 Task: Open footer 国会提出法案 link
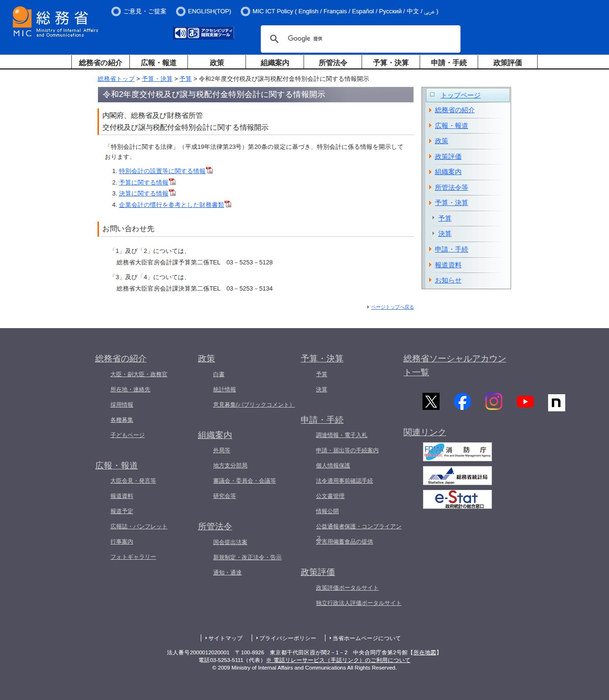230,542
